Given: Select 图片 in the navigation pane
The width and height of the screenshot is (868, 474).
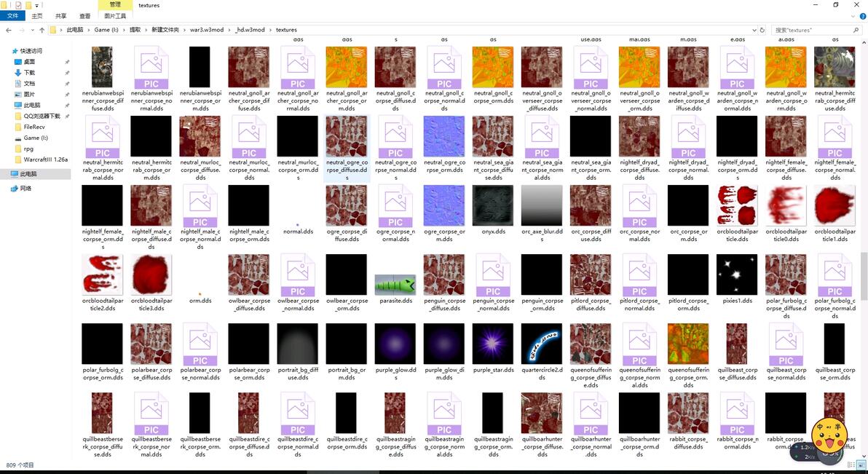Looking at the screenshot, I should pyautogui.click(x=29, y=94).
